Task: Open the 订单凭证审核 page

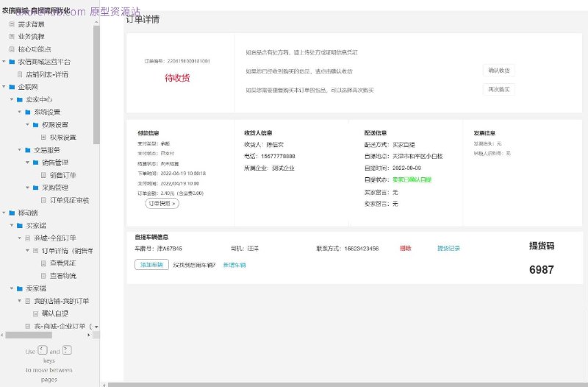Action: click(69, 200)
